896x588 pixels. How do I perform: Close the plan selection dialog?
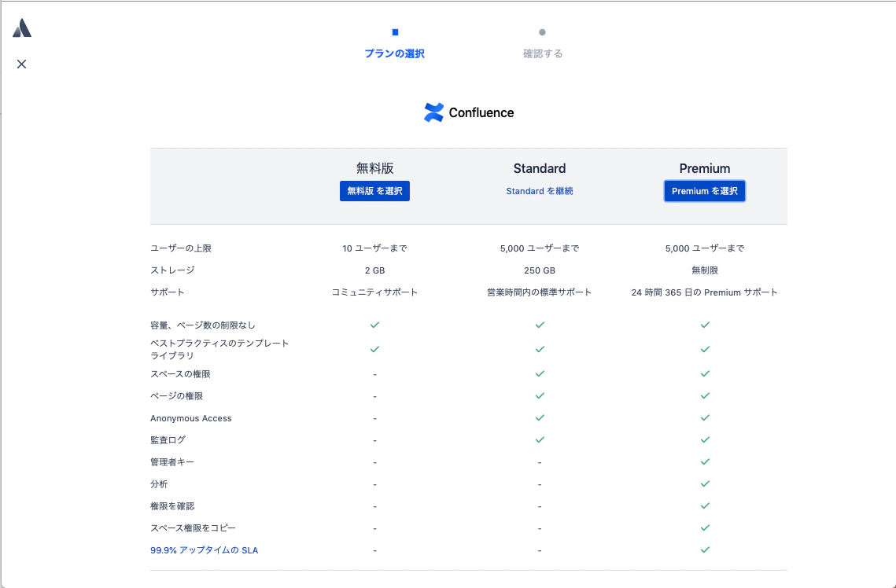click(22, 64)
